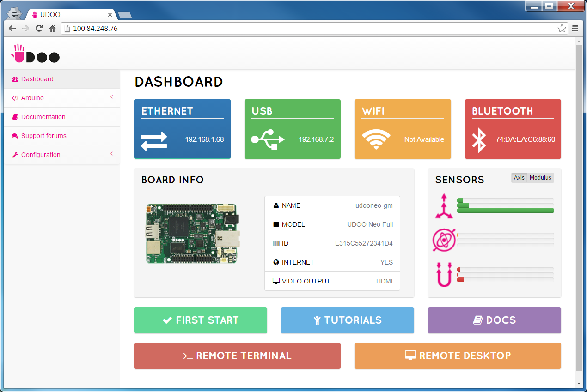Click the accelerometer axis sensor icon
The width and height of the screenshot is (587, 392).
point(444,206)
